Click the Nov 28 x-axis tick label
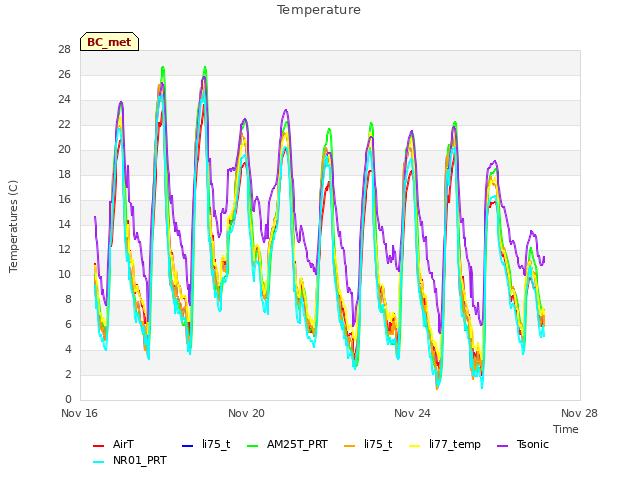 [579, 413]
